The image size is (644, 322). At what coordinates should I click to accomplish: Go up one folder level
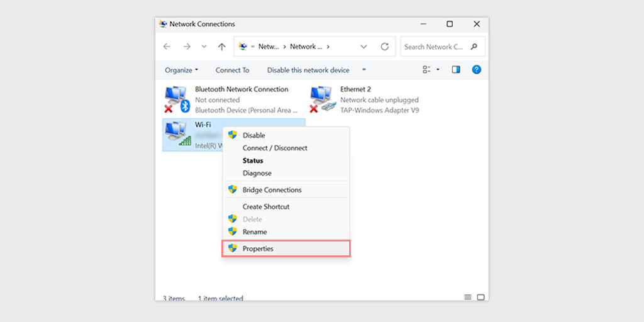(x=222, y=47)
